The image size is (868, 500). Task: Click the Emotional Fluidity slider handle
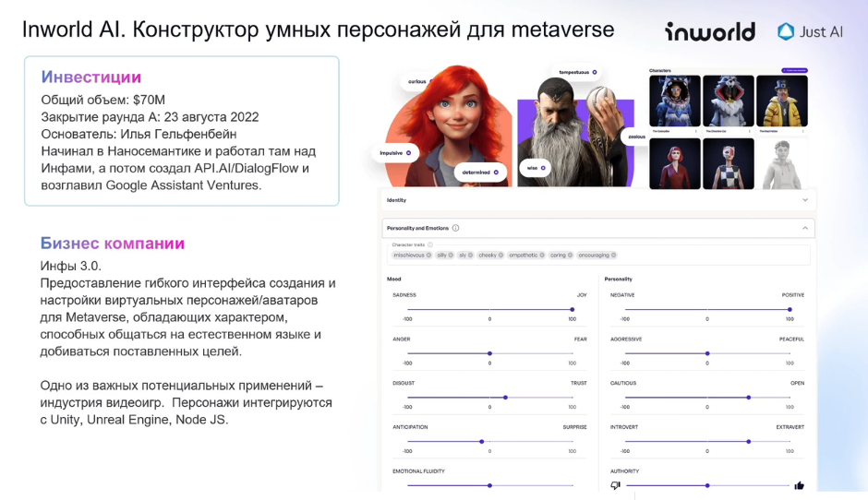(x=490, y=485)
